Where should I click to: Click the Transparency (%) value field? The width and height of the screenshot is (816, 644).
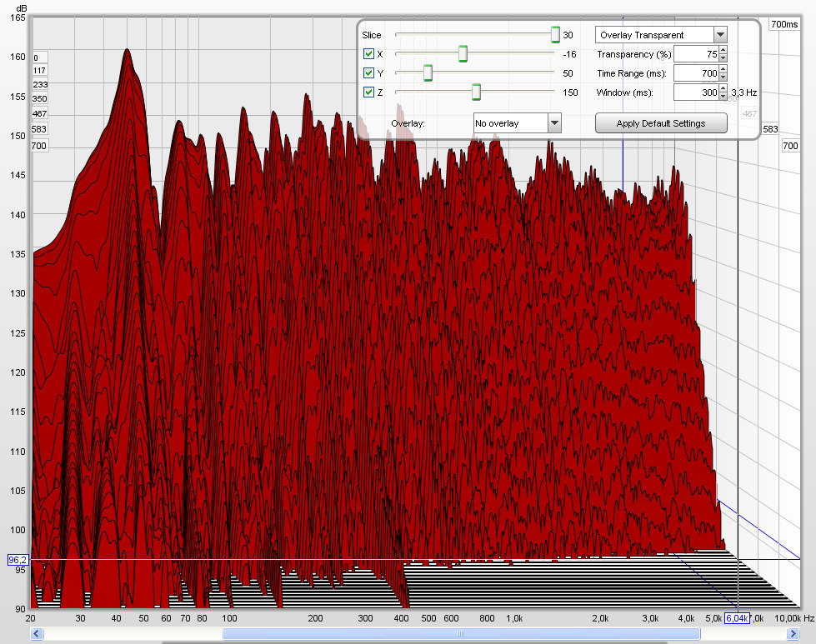696,54
